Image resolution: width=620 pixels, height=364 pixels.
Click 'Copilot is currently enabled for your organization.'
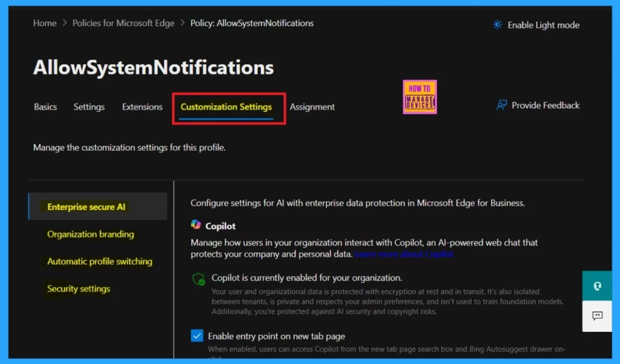point(306,278)
